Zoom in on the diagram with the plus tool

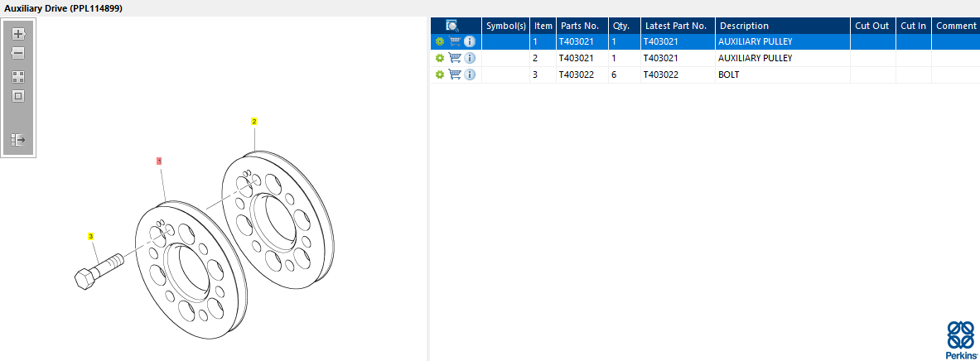point(18,34)
